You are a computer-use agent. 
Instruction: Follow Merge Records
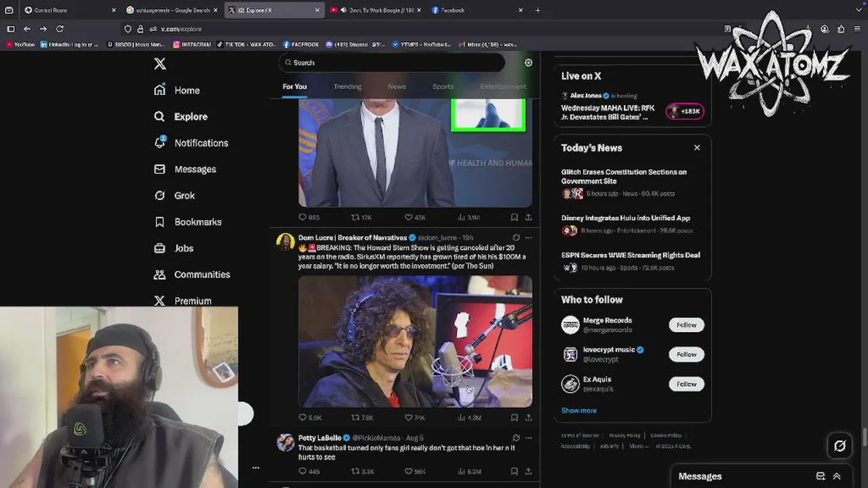coord(686,325)
